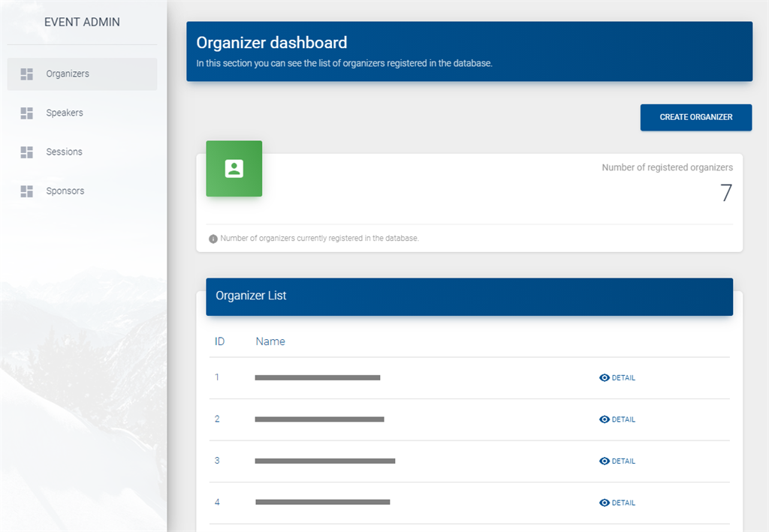
Task: Click the Speakers sidebar icon
Action: click(x=27, y=113)
